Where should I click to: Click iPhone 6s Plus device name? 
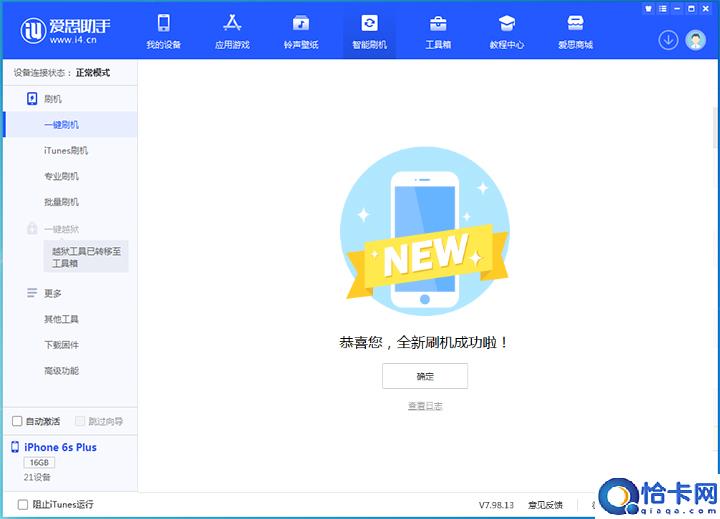click(60, 447)
